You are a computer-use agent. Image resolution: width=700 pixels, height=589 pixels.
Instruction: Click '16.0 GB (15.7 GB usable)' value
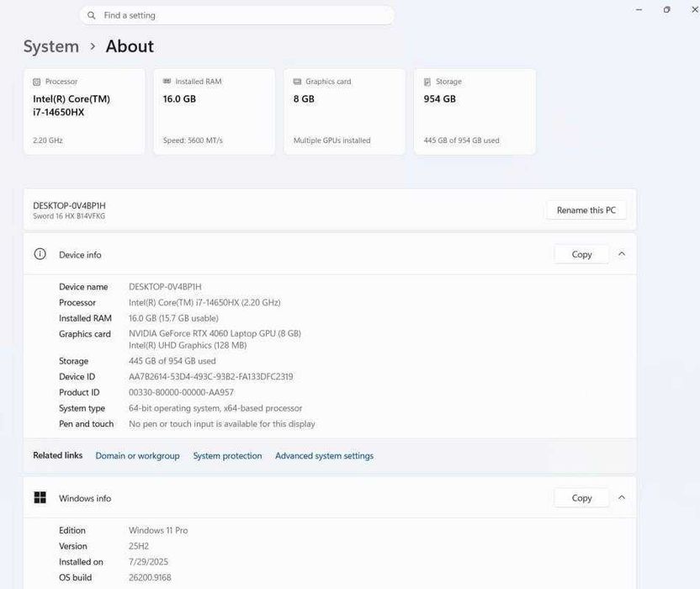(x=173, y=318)
